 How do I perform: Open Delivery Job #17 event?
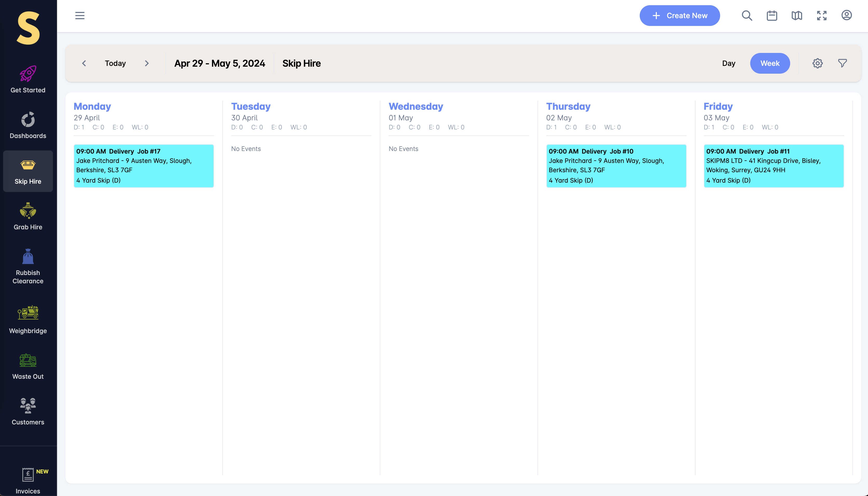(x=144, y=166)
